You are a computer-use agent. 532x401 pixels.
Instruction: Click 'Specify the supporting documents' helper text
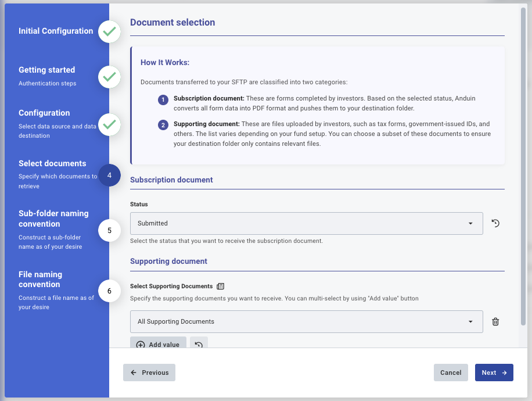pyautogui.click(x=274, y=298)
